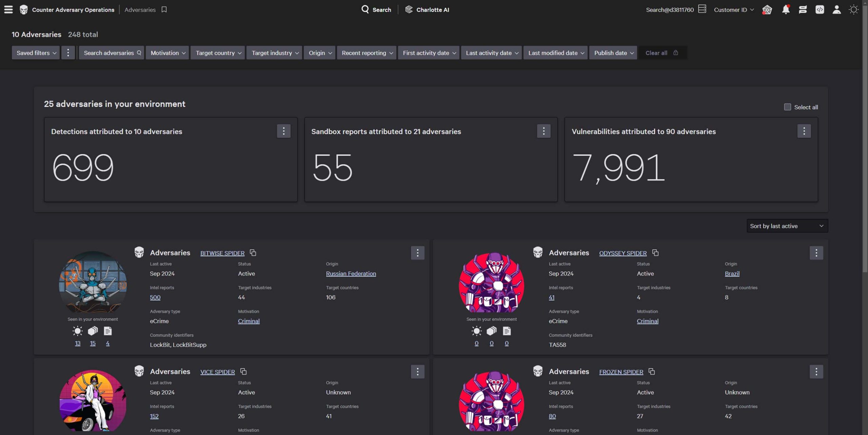Click BITWISE SPIDER sandbox cube icon
Screen dimensions: 868x435
click(x=93, y=330)
